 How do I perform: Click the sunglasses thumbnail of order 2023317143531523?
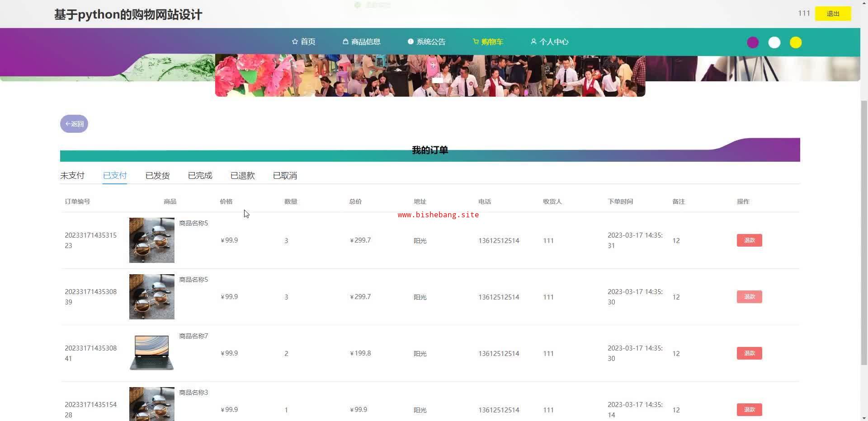point(152,240)
